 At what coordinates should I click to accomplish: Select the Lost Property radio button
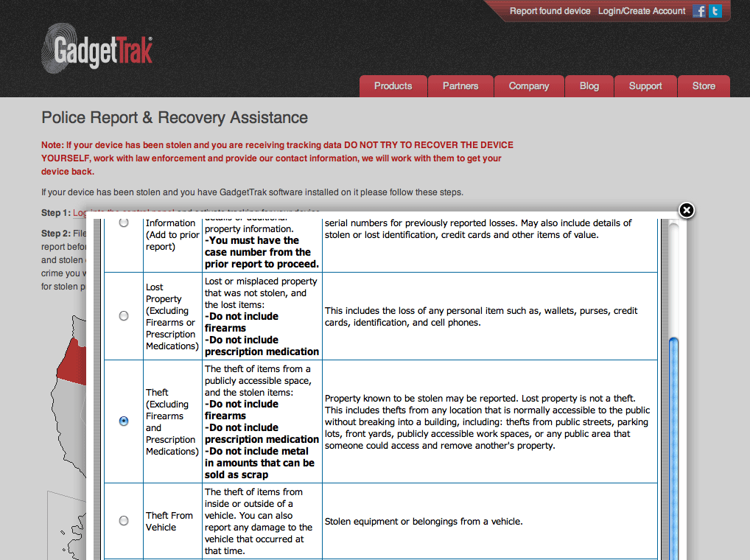tap(124, 315)
